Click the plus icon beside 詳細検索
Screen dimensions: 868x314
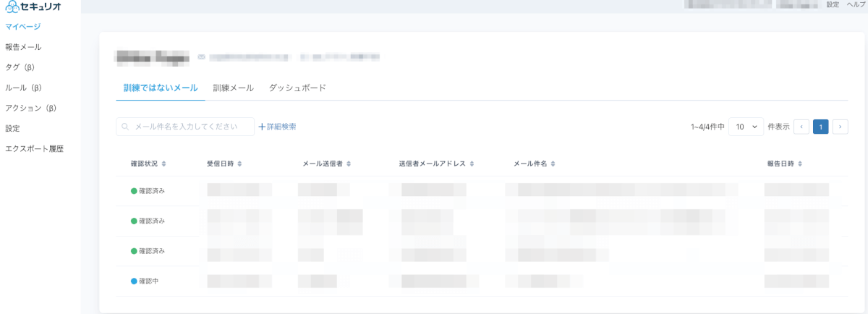point(262,127)
